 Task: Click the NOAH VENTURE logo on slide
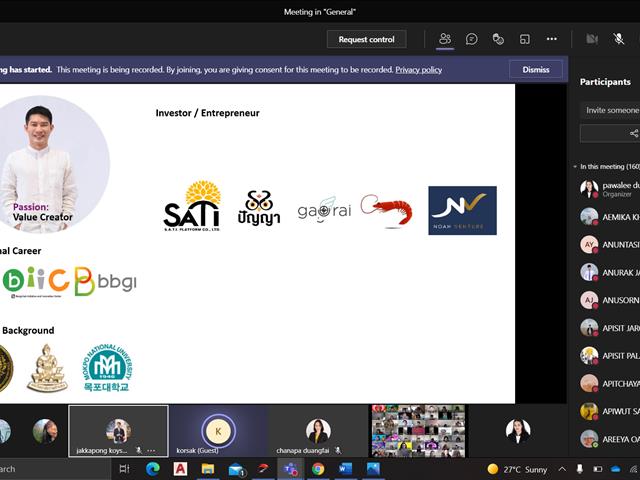click(462, 211)
